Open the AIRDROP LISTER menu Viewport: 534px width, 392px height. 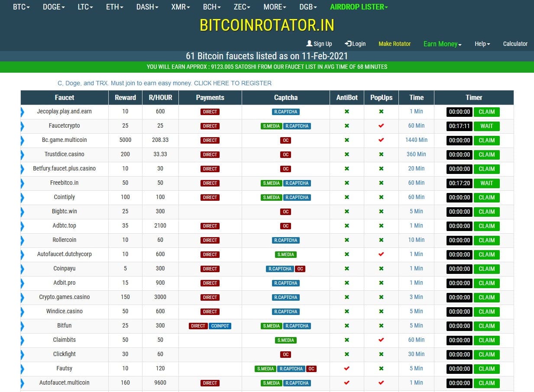click(359, 7)
